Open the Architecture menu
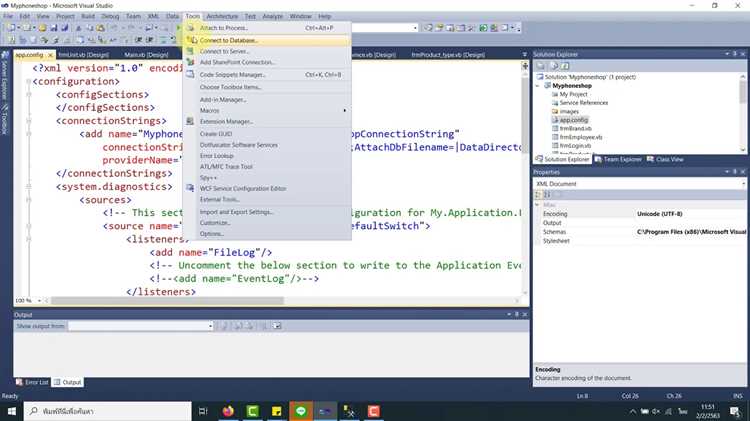Image resolution: width=750 pixels, height=421 pixels. coord(222,16)
